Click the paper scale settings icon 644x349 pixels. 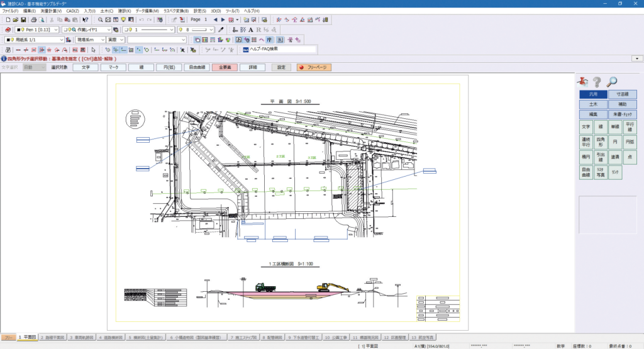pos(68,40)
